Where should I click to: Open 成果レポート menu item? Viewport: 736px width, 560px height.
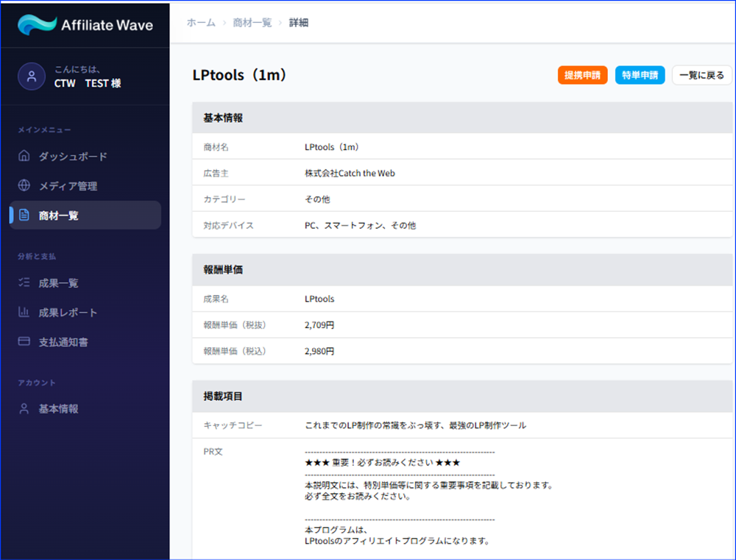(x=85, y=313)
